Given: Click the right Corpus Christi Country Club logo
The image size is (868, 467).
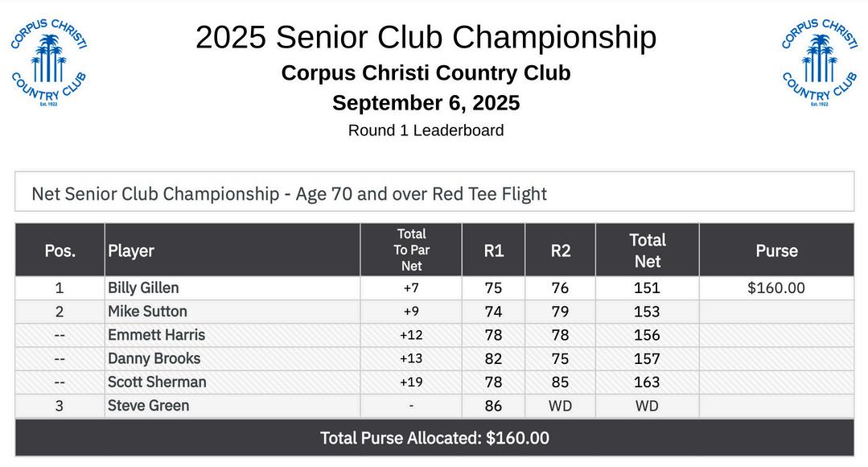Looking at the screenshot, I should coord(820,63).
